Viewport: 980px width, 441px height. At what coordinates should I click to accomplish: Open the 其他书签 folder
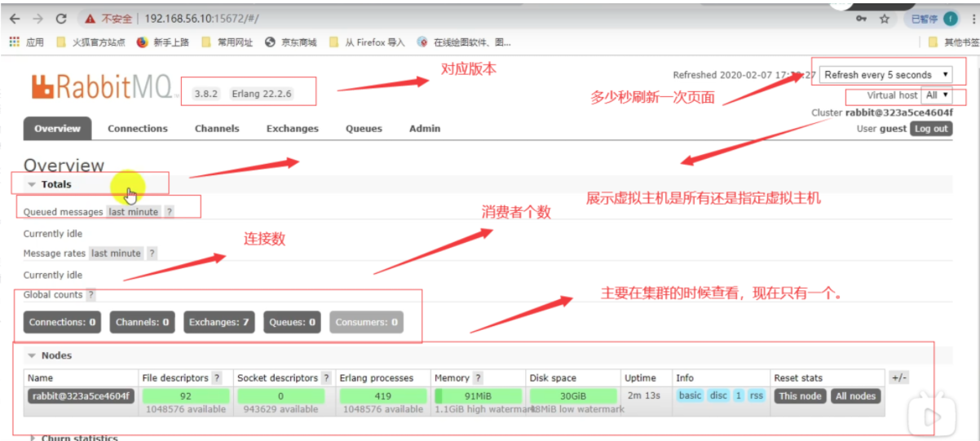(x=954, y=42)
